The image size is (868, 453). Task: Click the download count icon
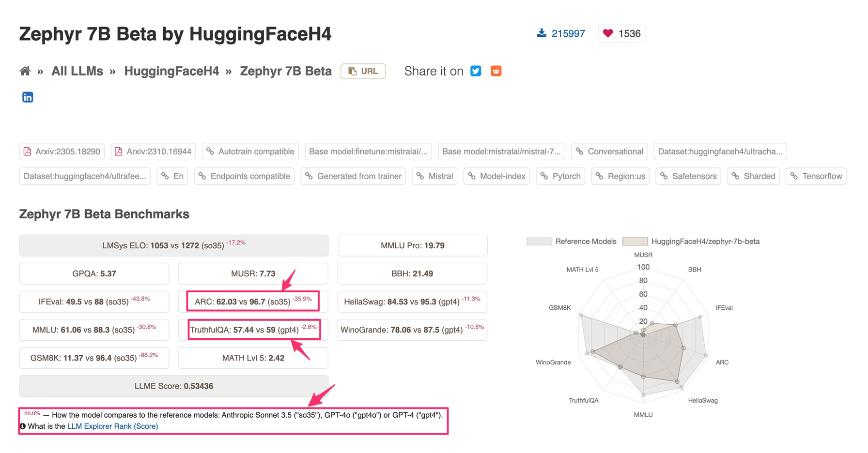[542, 33]
